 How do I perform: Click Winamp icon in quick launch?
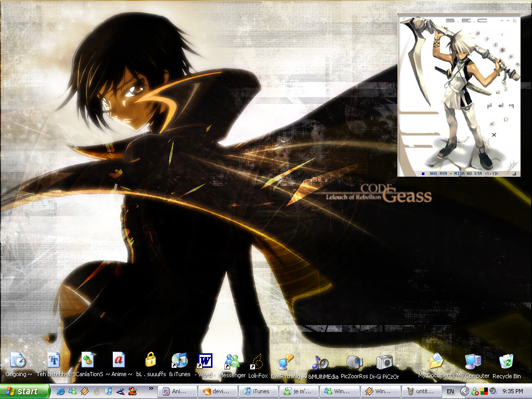85,391
